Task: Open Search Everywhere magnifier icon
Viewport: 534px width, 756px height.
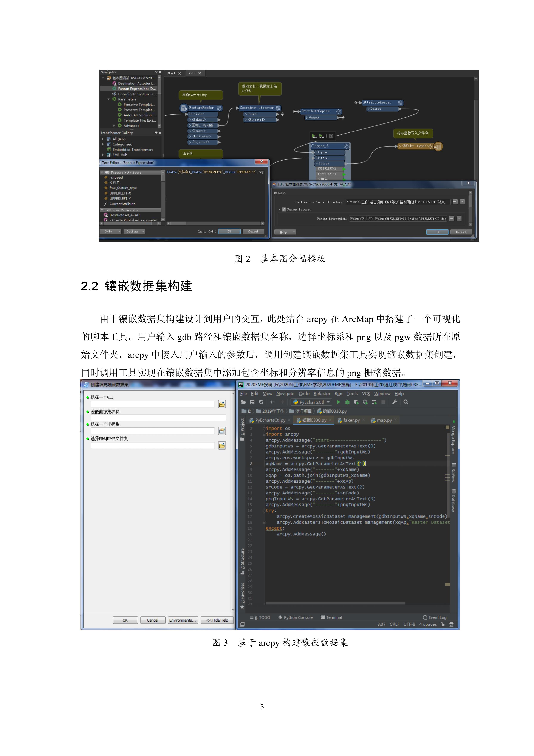Action: (406, 402)
